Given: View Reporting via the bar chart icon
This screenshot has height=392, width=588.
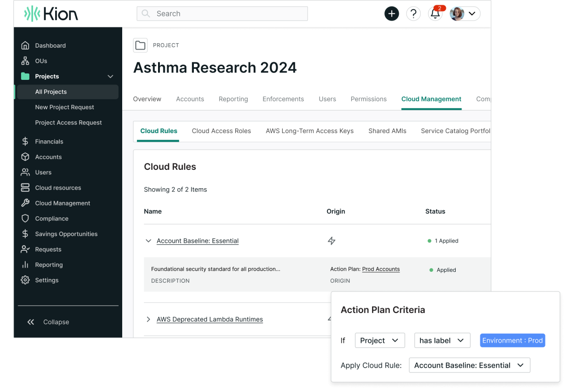Looking at the screenshot, I should [26, 264].
